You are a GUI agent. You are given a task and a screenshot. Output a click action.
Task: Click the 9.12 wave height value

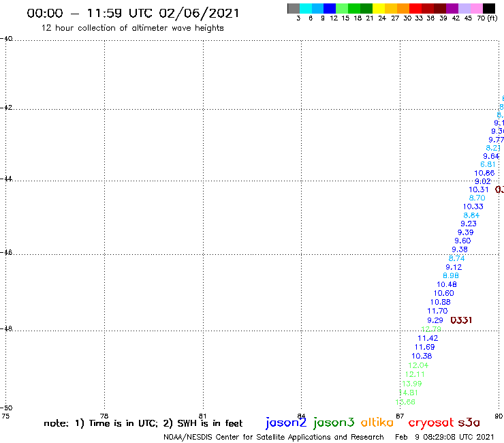[454, 267]
